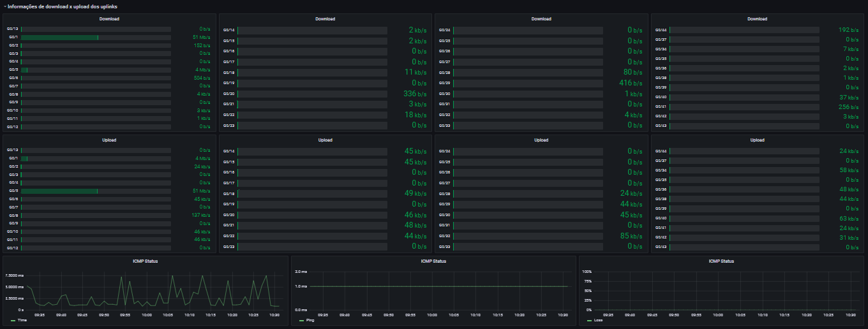Toggle the Time series in legend
The width and height of the screenshot is (868, 329).
(x=22, y=320)
